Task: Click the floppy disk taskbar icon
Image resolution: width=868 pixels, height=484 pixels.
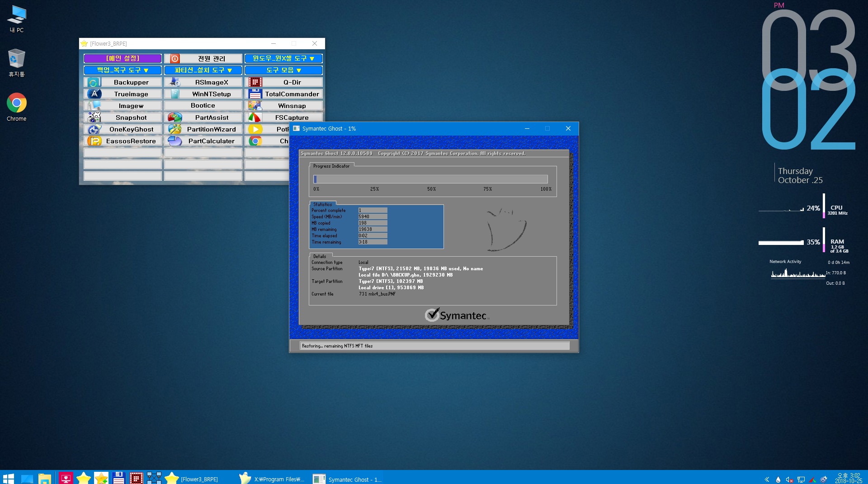Action: (x=119, y=478)
